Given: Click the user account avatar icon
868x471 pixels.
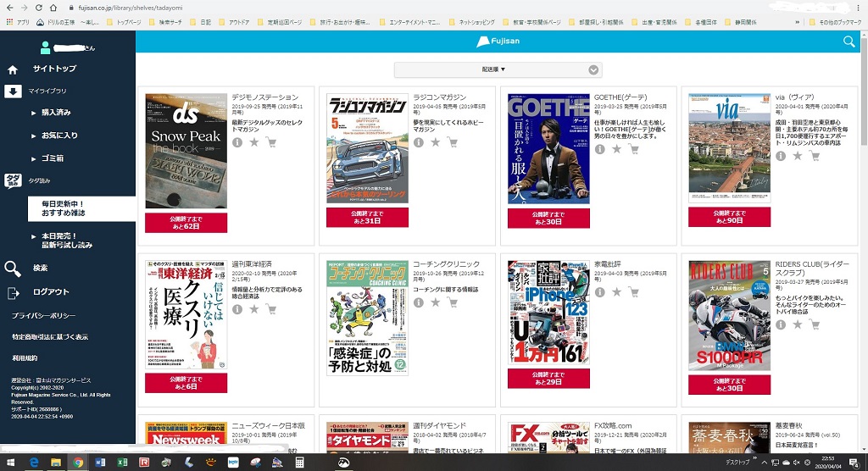Looking at the screenshot, I should click(46, 48).
